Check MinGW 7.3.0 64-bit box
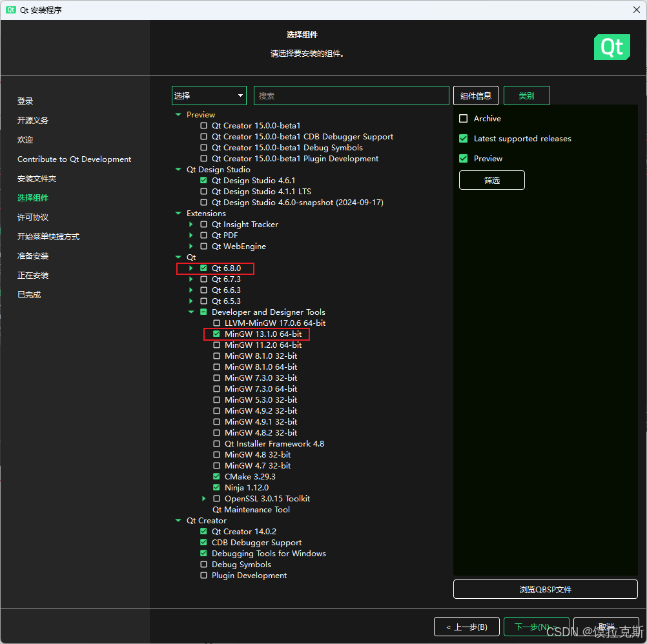Image resolution: width=647 pixels, height=644 pixels. tap(216, 389)
